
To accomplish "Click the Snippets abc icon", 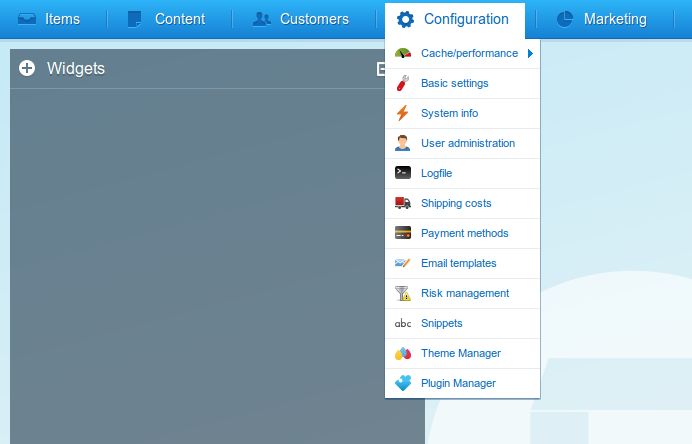I will click(x=403, y=324).
